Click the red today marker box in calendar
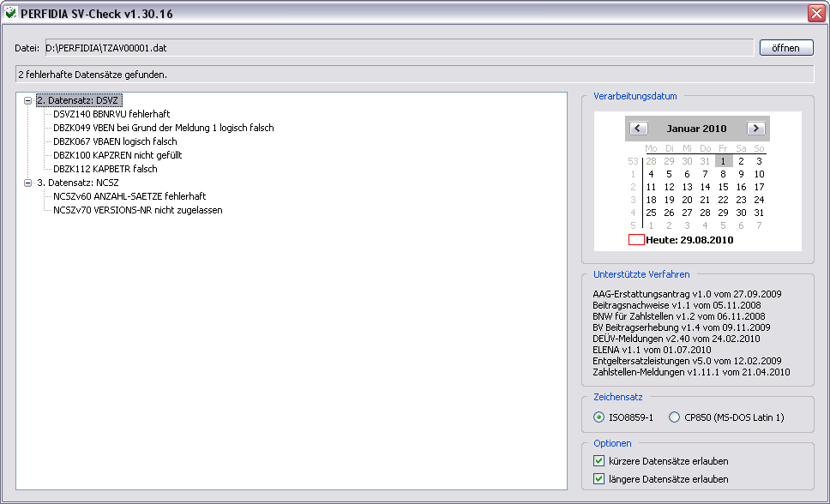Image resolution: width=830 pixels, height=504 pixels. [x=636, y=240]
